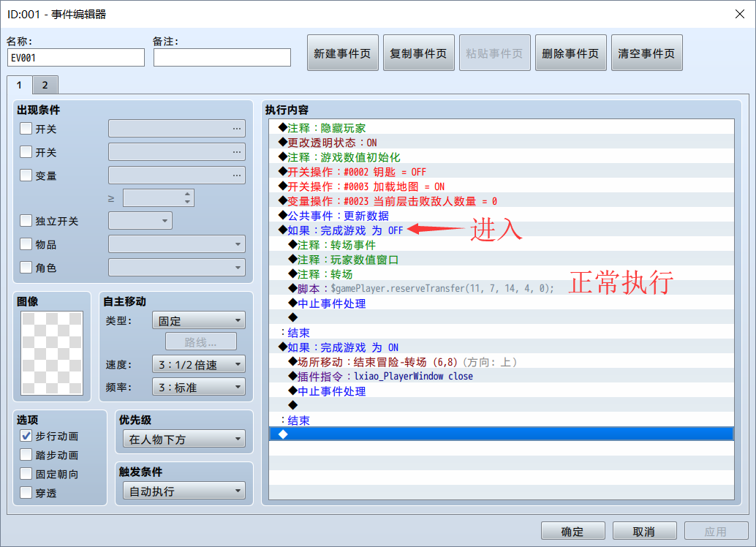Open the 优先级 dropdown showing 在人物下方
The width and height of the screenshot is (756, 547).
(x=184, y=439)
